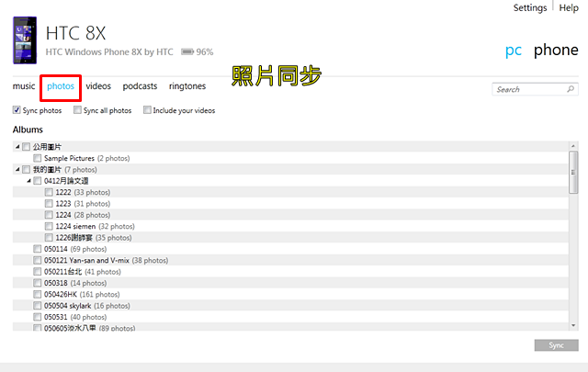The width and height of the screenshot is (588, 372).
Task: Select the ringtones tab
Action: tap(187, 86)
